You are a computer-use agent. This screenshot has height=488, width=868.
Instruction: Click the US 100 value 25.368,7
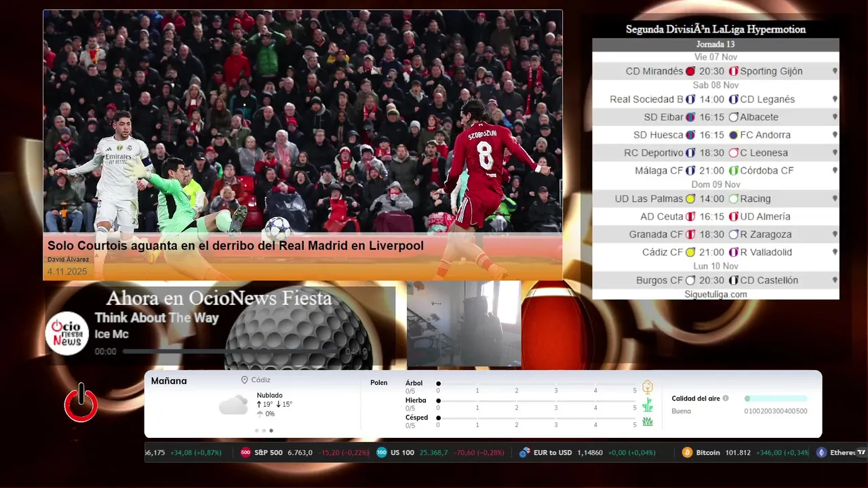(x=433, y=453)
